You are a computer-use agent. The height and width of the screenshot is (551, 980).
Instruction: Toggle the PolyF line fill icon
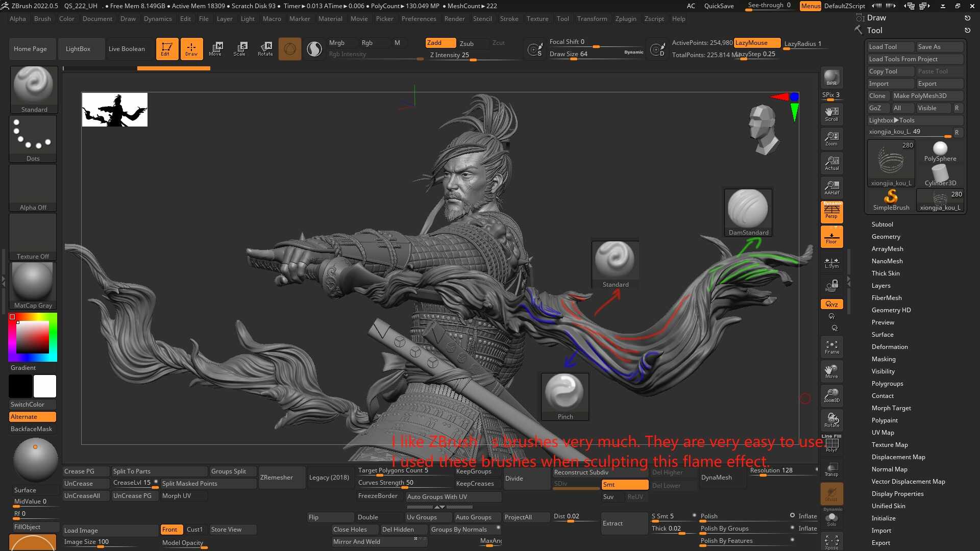coord(831,444)
